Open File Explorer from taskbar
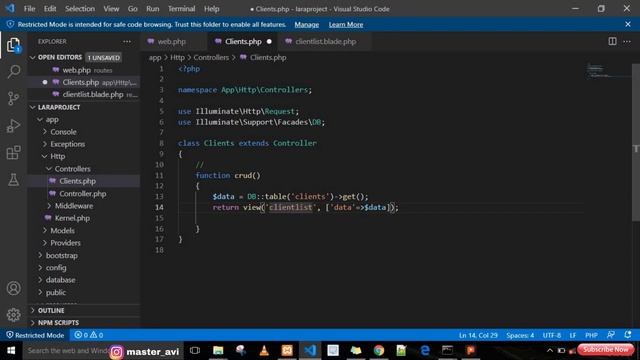 218,350
